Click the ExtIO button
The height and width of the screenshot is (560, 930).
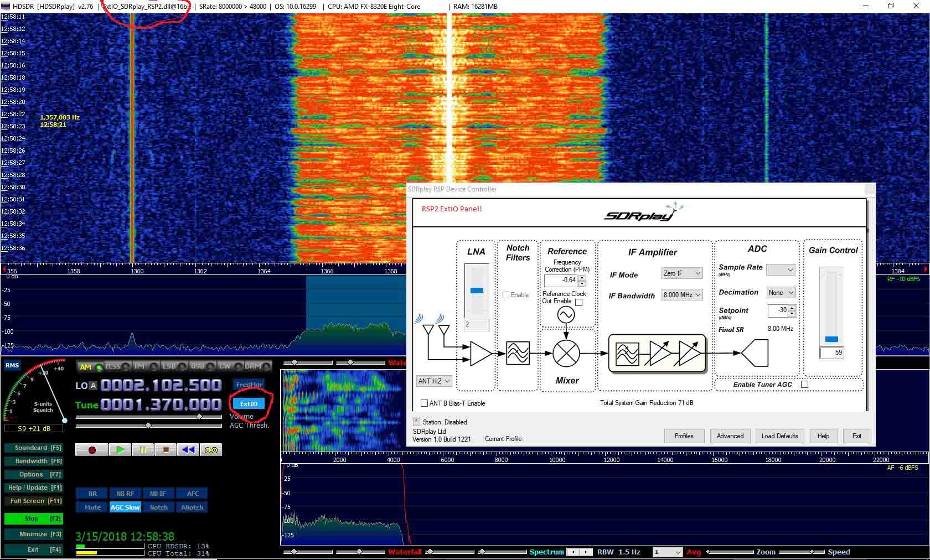coord(249,403)
